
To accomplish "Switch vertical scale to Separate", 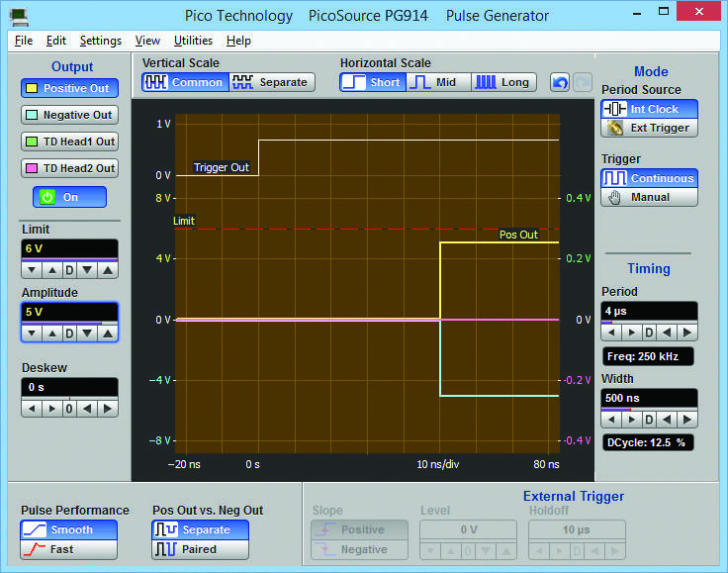I will 272,82.
